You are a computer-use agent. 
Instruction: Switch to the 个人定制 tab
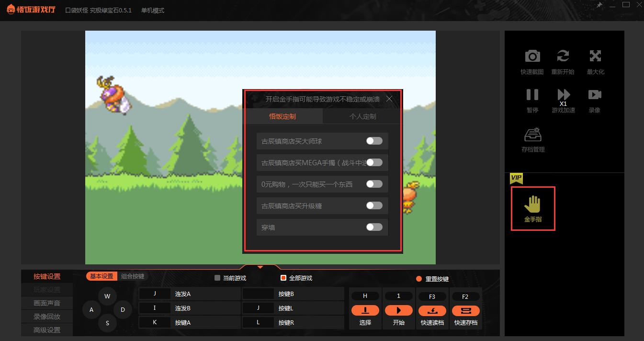[362, 116]
